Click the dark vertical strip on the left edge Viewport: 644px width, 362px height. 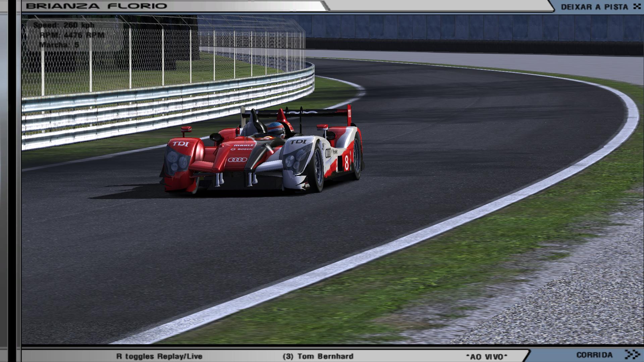pos(12,181)
